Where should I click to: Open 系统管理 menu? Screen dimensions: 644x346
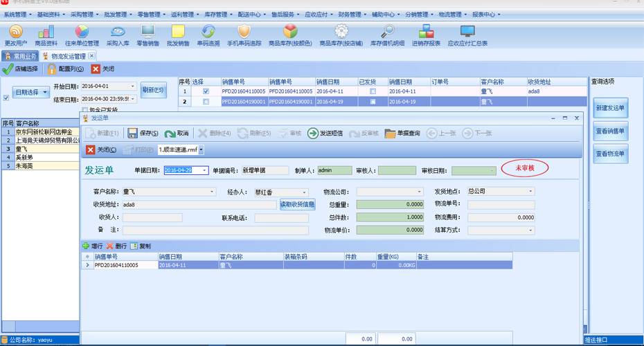pos(17,15)
